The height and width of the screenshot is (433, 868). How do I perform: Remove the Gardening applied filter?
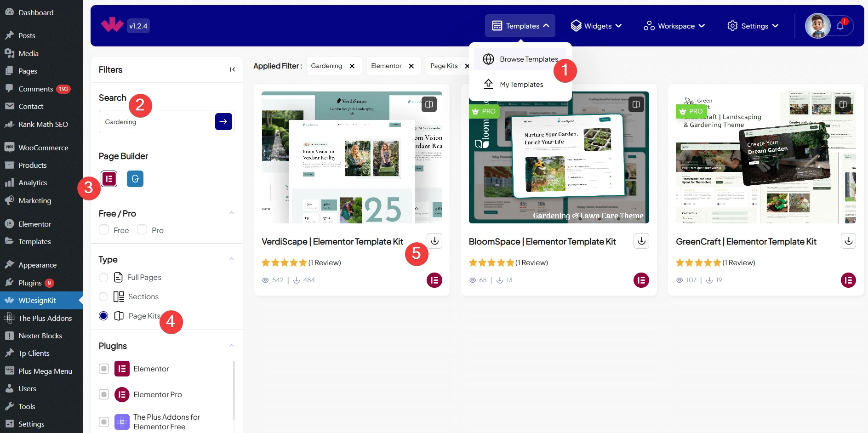[352, 66]
